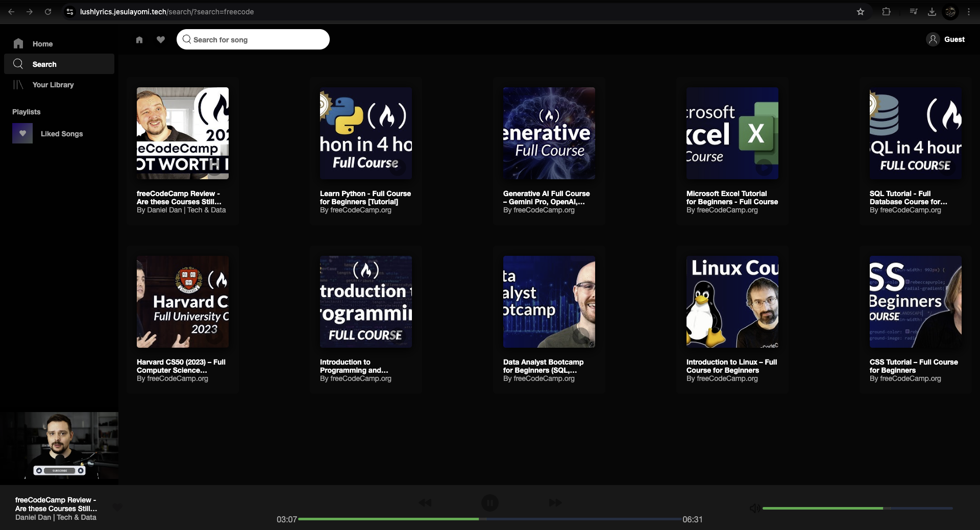This screenshot has width=980, height=530.
Task: Click the now-playing video preview thumbnail
Action: [59, 445]
